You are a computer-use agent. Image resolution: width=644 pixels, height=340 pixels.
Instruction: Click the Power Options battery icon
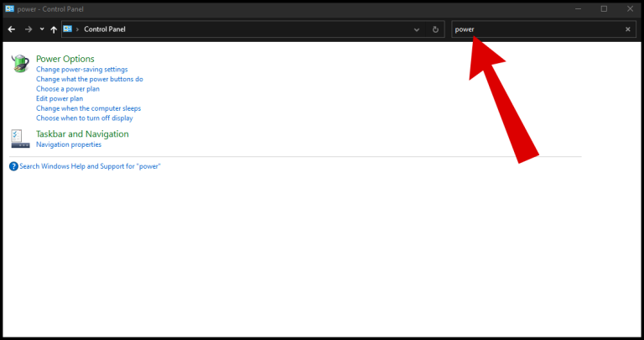(20, 63)
